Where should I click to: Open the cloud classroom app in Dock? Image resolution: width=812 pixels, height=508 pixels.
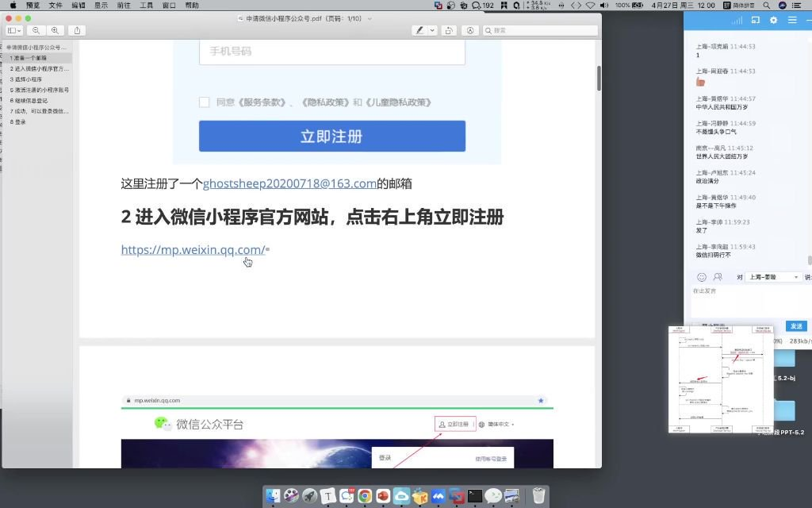[x=401, y=496]
